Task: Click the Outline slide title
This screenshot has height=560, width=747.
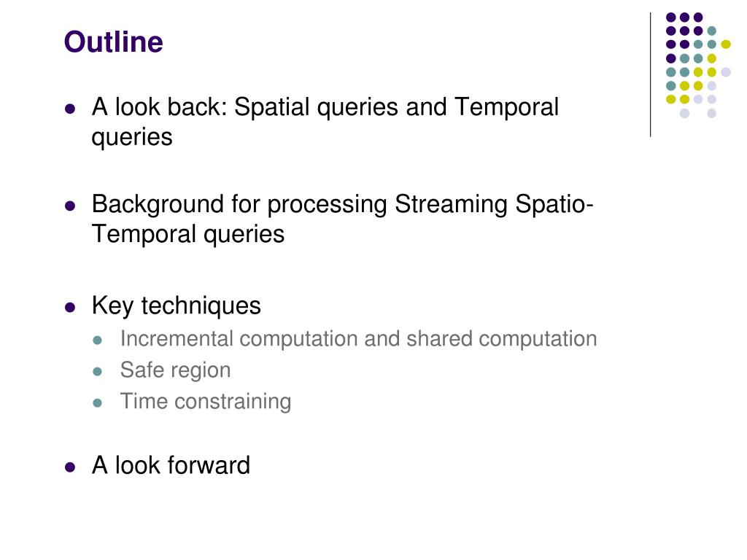Action: tap(113, 42)
